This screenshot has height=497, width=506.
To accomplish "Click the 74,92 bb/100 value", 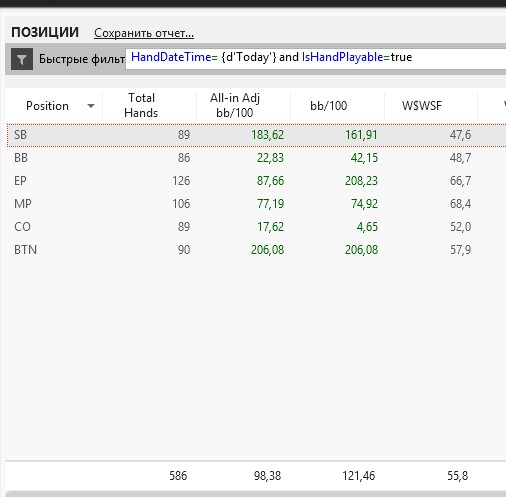I will point(364,204).
